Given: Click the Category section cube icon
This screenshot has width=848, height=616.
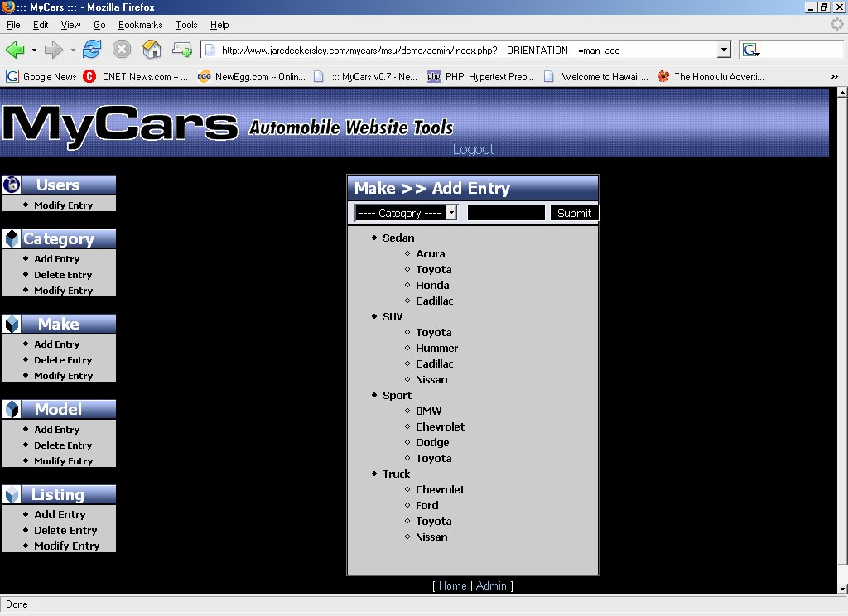Looking at the screenshot, I should [x=12, y=238].
